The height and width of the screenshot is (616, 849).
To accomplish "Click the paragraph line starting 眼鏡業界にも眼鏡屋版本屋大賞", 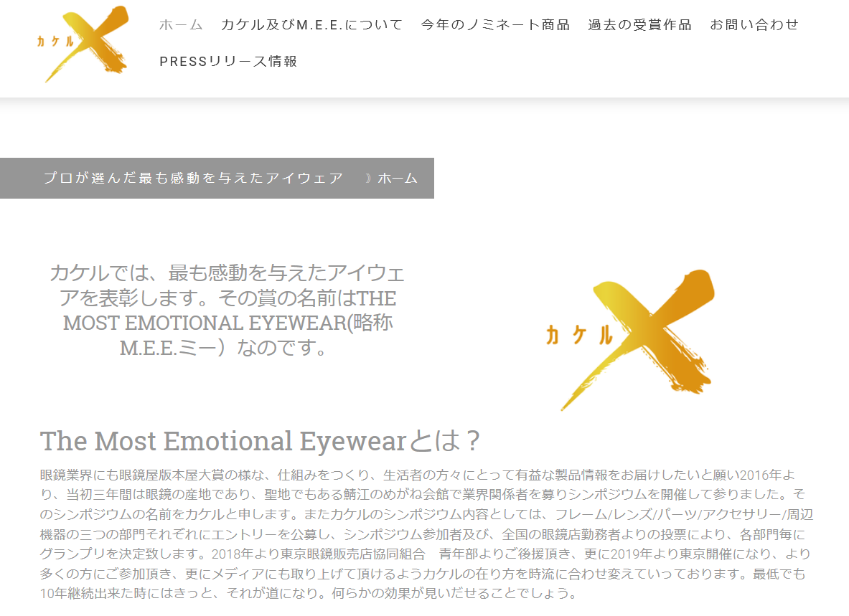I will (418, 475).
